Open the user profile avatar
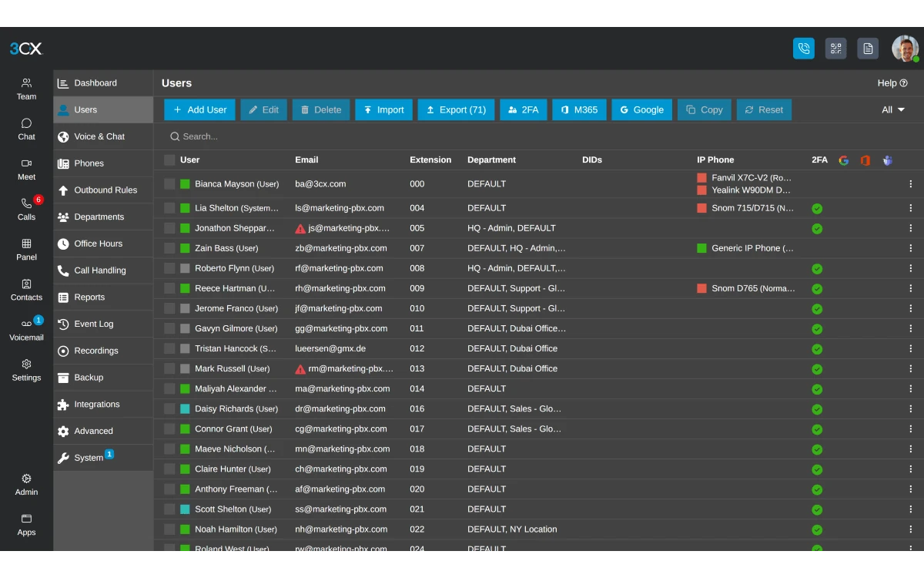This screenshot has height=578, width=924. [x=905, y=49]
